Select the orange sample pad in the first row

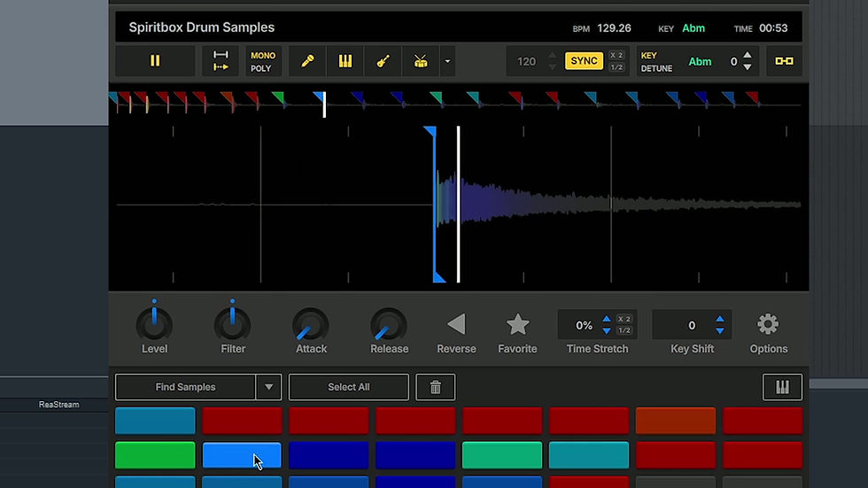(x=676, y=421)
